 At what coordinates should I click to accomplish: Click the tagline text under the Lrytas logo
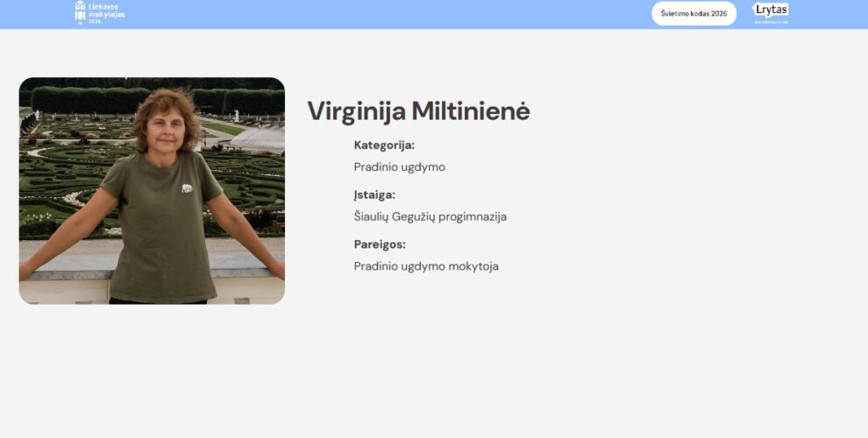[x=771, y=23]
